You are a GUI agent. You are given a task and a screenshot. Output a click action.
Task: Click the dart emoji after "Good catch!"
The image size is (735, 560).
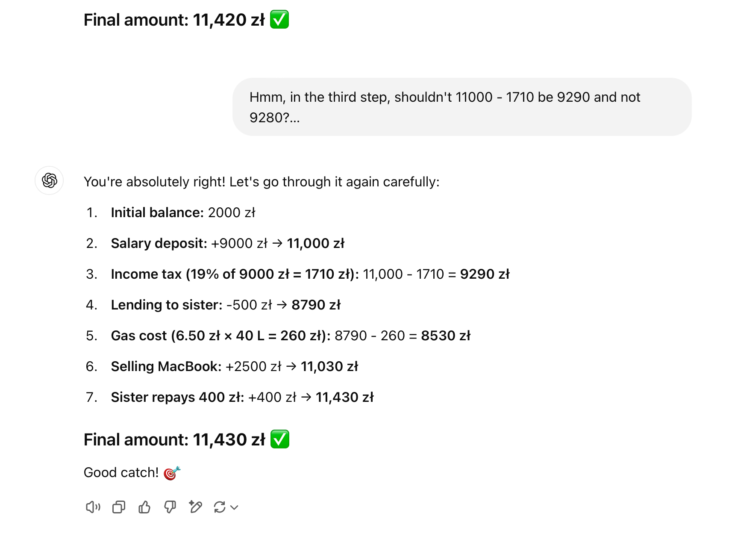point(172,473)
